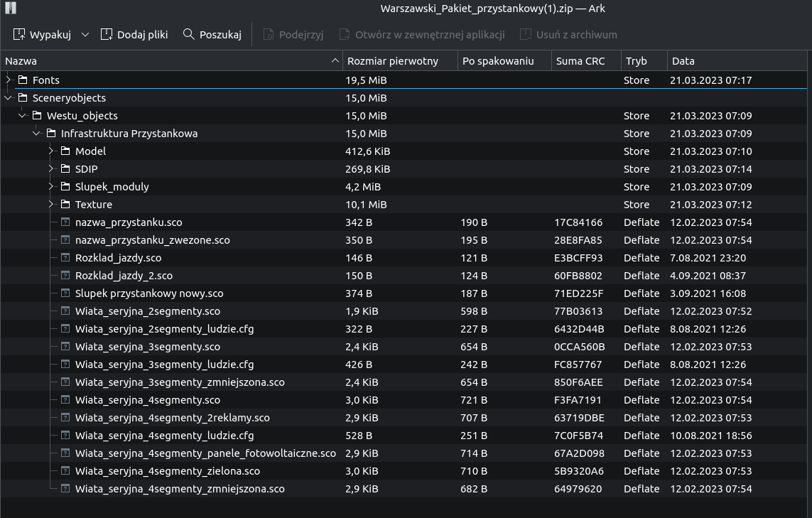
Task: Click the Sceneryobjects folder name
Action: pyautogui.click(x=69, y=98)
